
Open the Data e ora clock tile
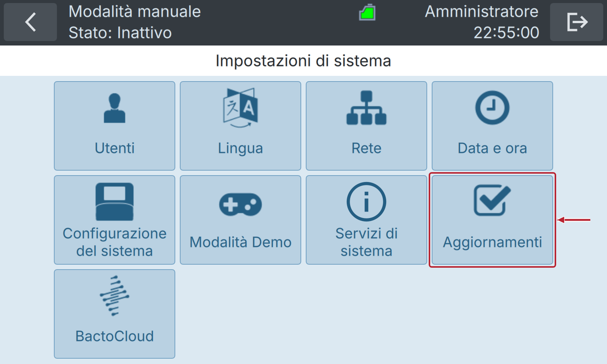tap(492, 126)
